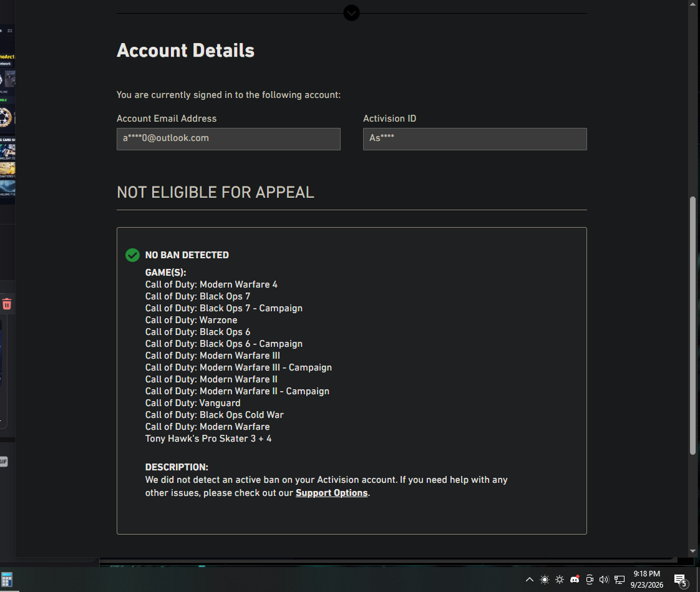Viewport: 700px width, 592px height.
Task: Click the 'Account Email Address' label
Action: coord(167,119)
